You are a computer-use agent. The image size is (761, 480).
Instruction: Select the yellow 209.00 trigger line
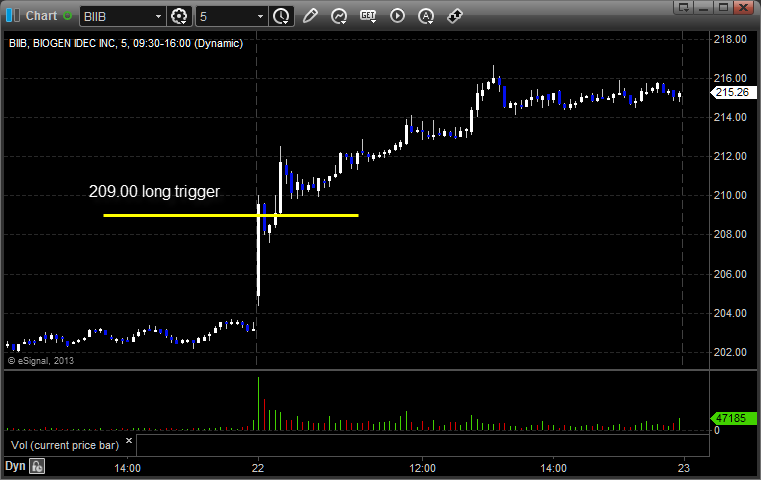231,215
